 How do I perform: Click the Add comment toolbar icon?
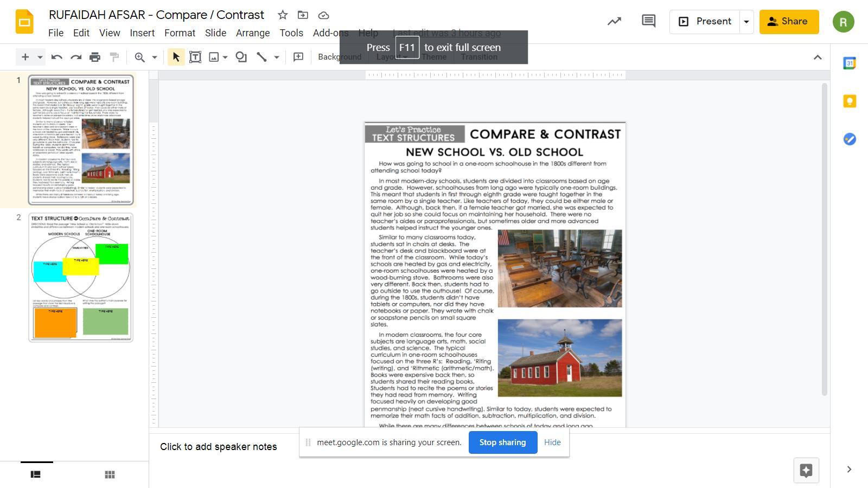coord(298,57)
